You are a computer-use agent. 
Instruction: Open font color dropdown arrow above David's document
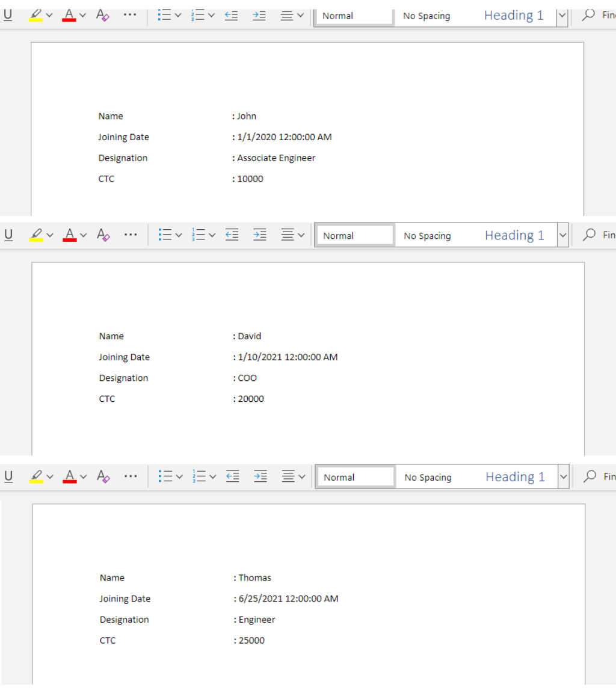(x=83, y=235)
